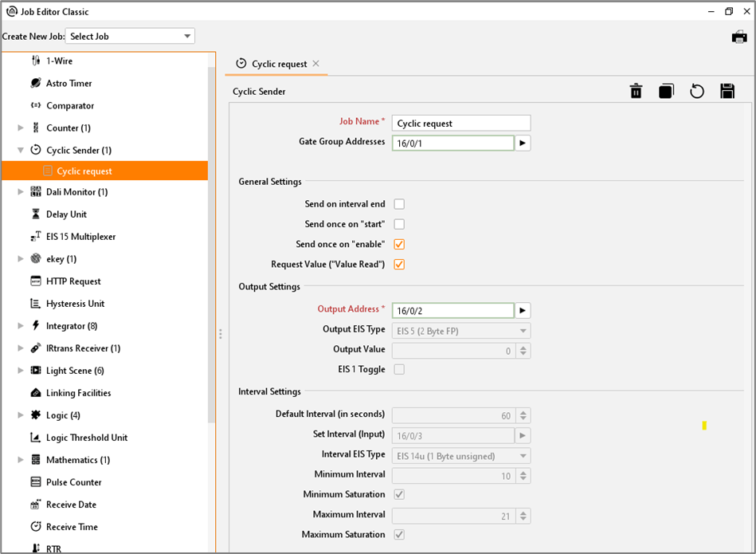Click the duplicate job copy icon
This screenshot has height=554, width=756.
pos(666,91)
